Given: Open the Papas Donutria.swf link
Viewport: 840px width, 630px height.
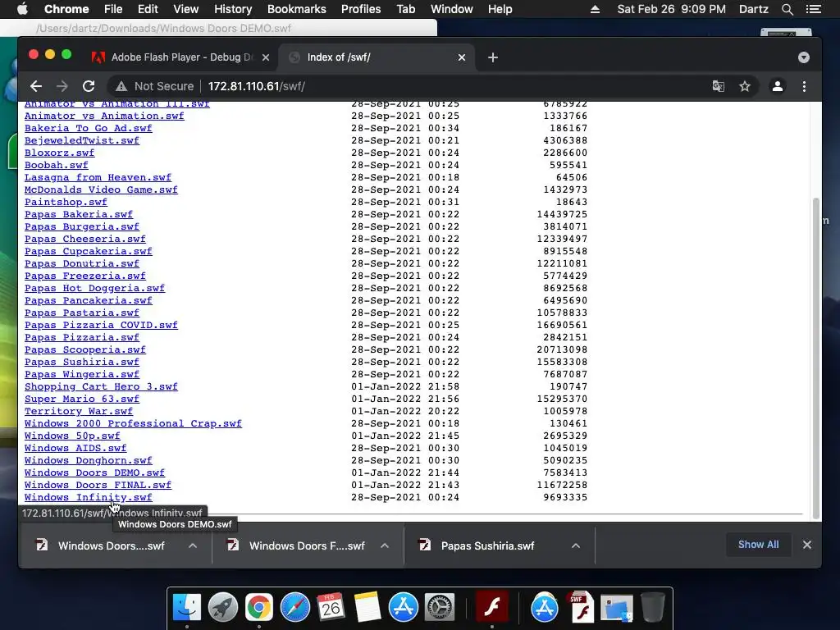Looking at the screenshot, I should point(81,263).
